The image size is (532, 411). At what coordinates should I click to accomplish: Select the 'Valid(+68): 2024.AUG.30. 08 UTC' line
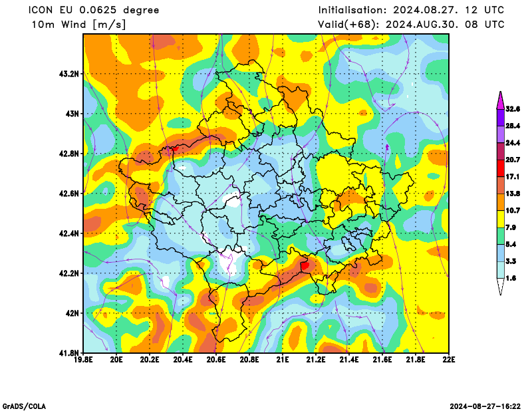coord(411,25)
